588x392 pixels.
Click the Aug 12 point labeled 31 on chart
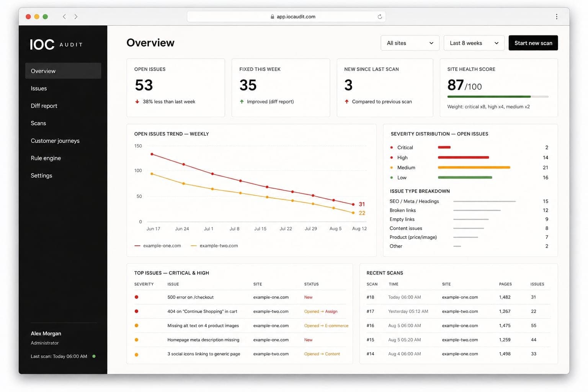coord(353,204)
